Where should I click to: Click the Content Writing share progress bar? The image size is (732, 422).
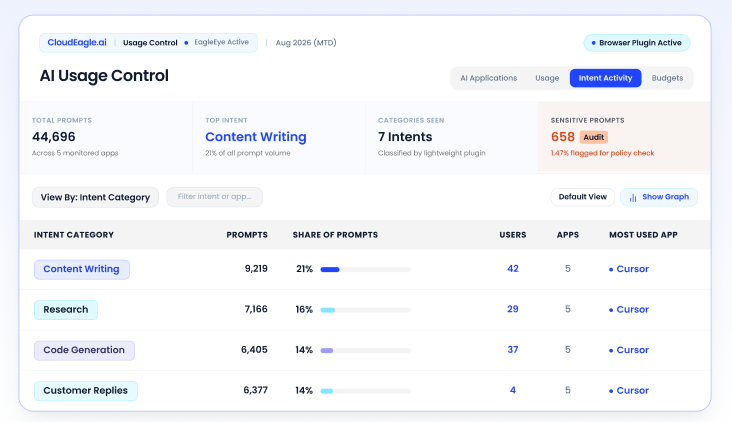point(365,269)
